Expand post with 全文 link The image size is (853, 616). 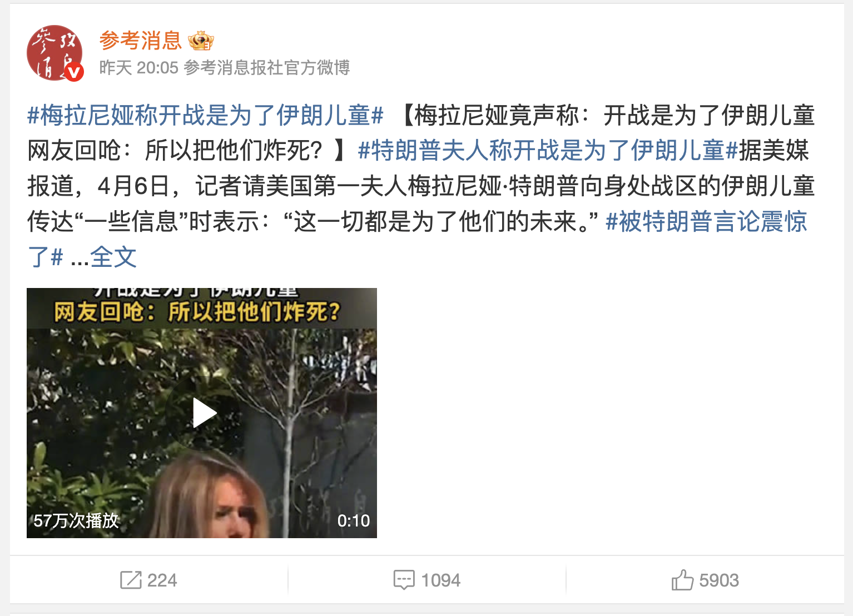113,257
